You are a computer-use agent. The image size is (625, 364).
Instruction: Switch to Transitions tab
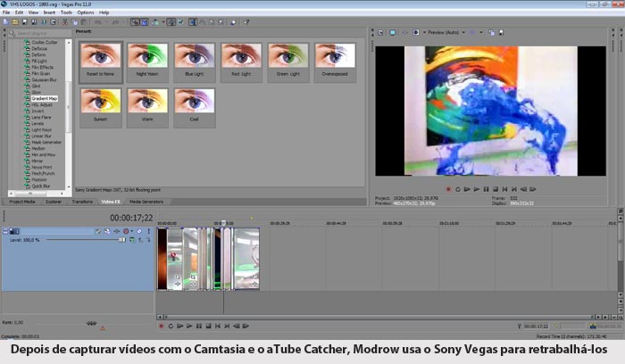(x=82, y=202)
